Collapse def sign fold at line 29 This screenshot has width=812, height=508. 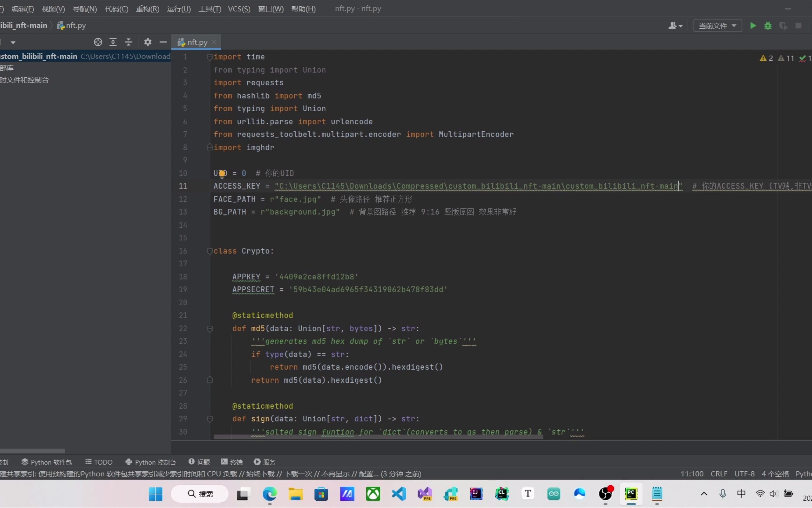coord(210,419)
